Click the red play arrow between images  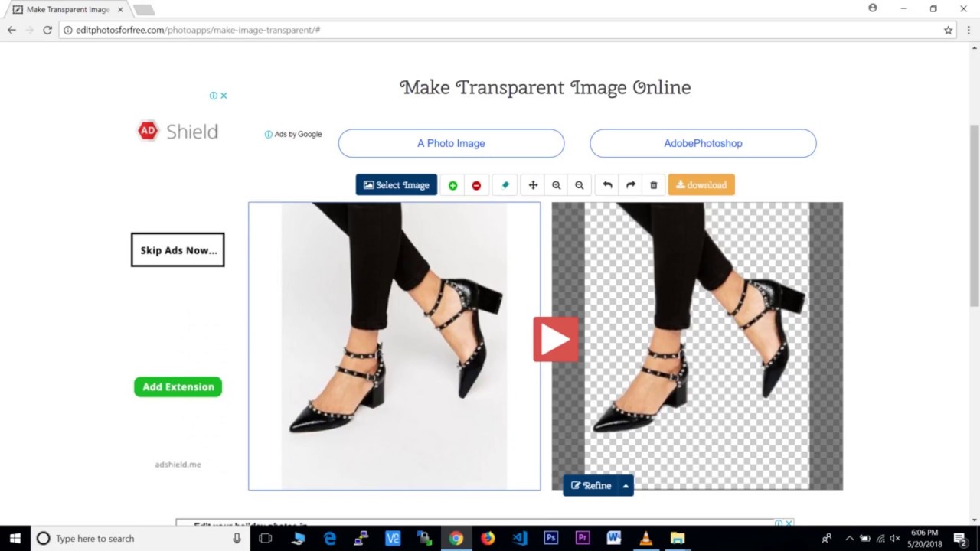point(556,340)
